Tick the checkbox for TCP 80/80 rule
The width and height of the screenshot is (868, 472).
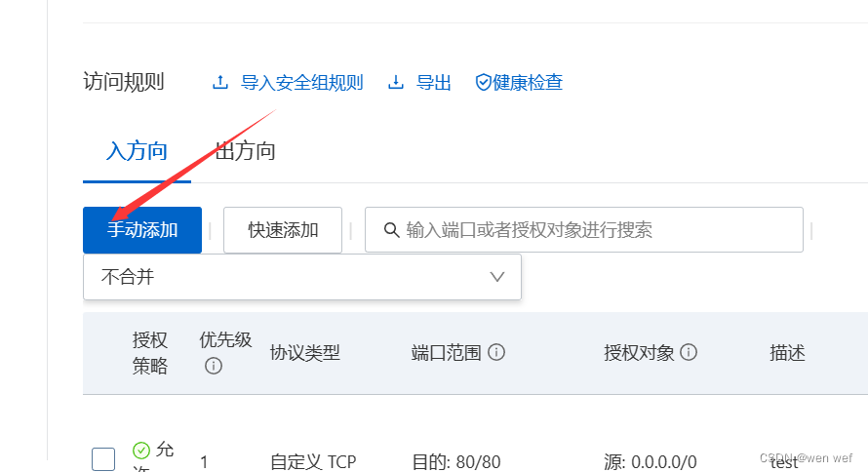tap(103, 459)
